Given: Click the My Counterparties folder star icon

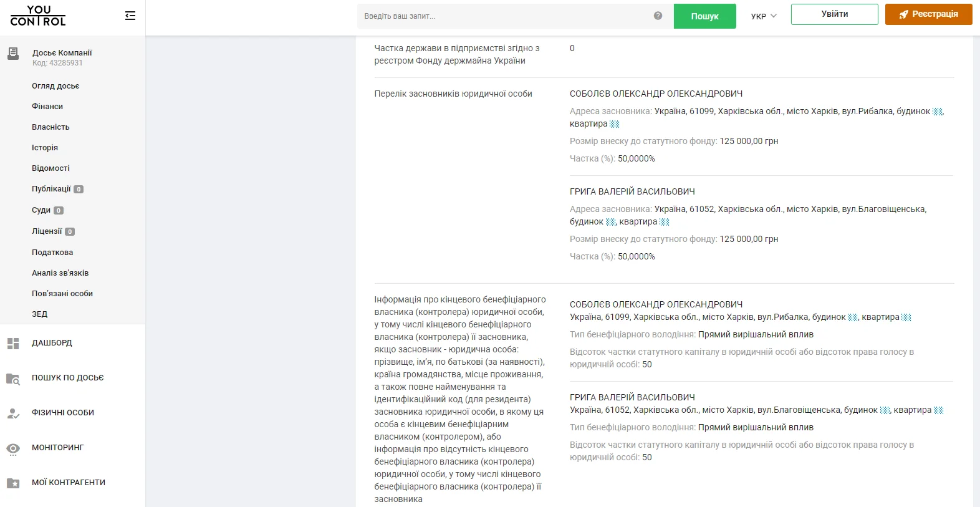Looking at the screenshot, I should coord(13,483).
